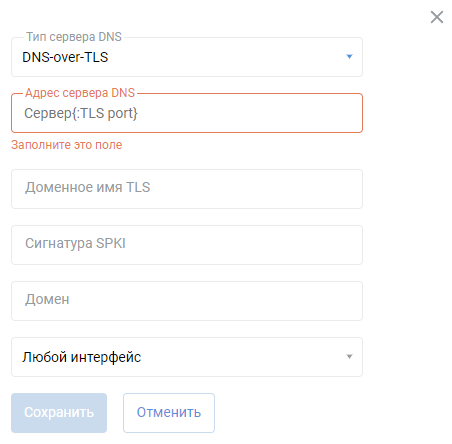Click the 'Адрес сервера DNS' red label
452x444 pixels.
click(x=80, y=93)
